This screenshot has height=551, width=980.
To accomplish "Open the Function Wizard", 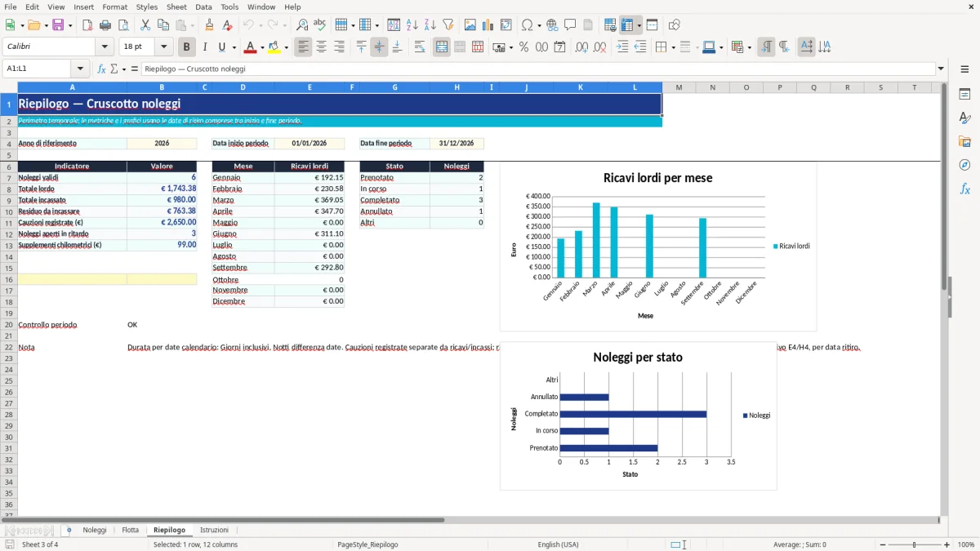I will [101, 69].
